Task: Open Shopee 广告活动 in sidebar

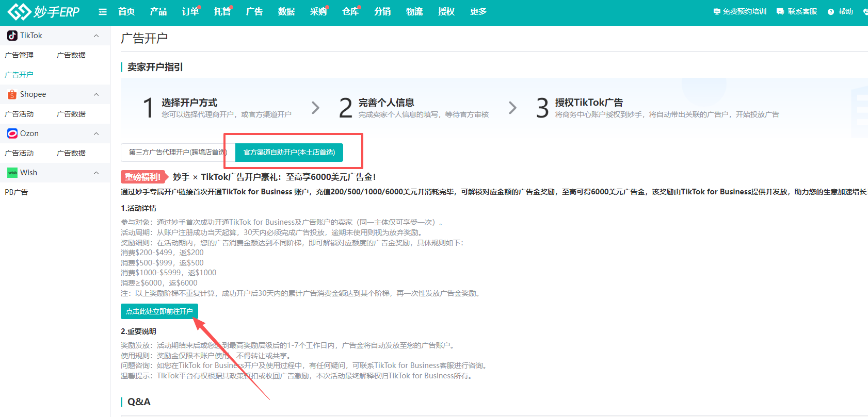Action: (x=19, y=114)
